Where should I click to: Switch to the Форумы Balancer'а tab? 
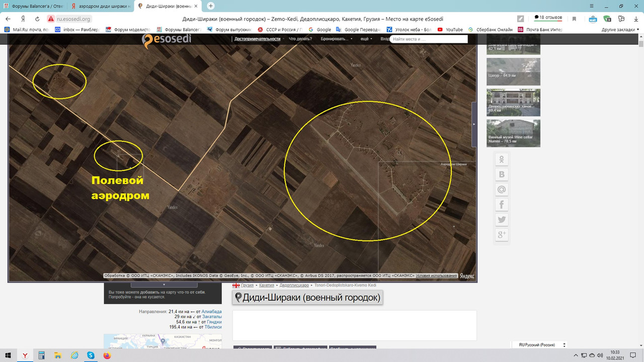point(34,6)
